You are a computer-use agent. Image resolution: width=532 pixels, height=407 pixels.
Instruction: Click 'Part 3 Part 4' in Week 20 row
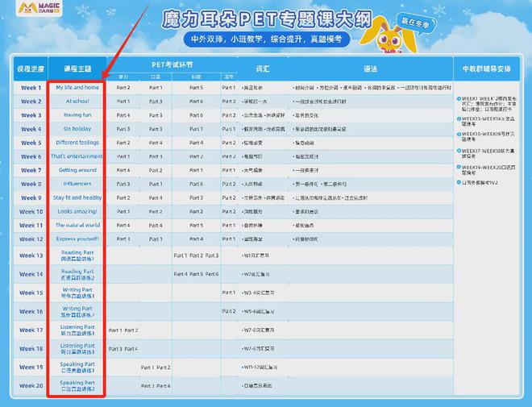156,385
